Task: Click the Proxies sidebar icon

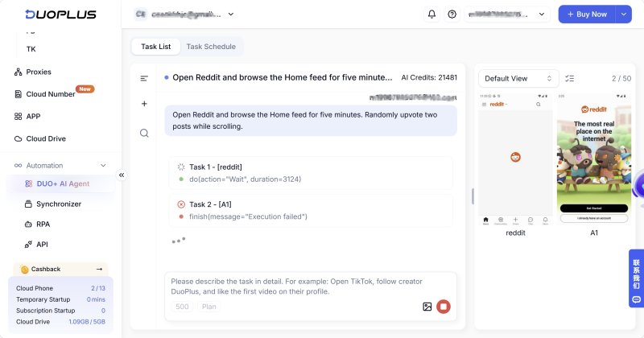Action: pyautogui.click(x=18, y=72)
